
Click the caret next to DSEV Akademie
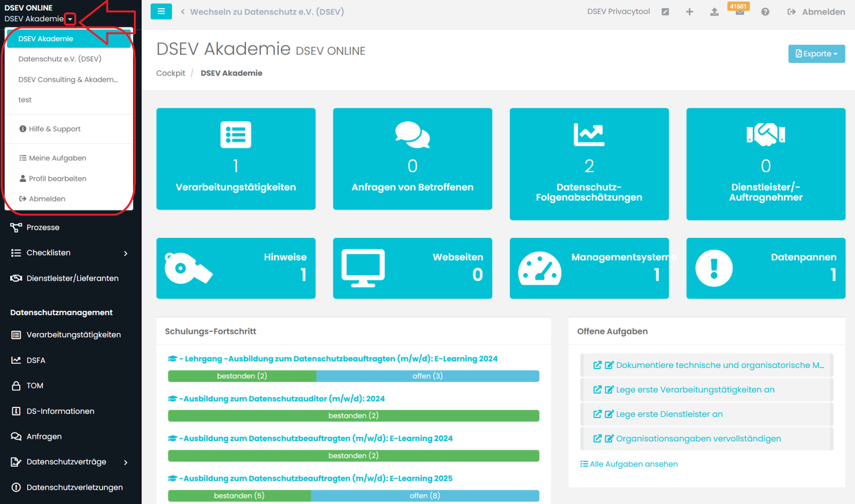click(x=70, y=20)
